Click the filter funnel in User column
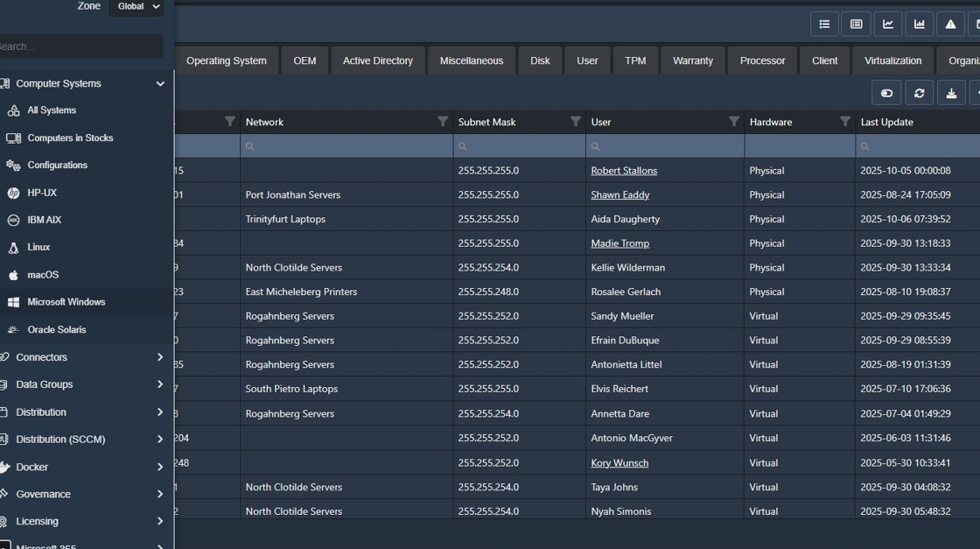 point(733,122)
